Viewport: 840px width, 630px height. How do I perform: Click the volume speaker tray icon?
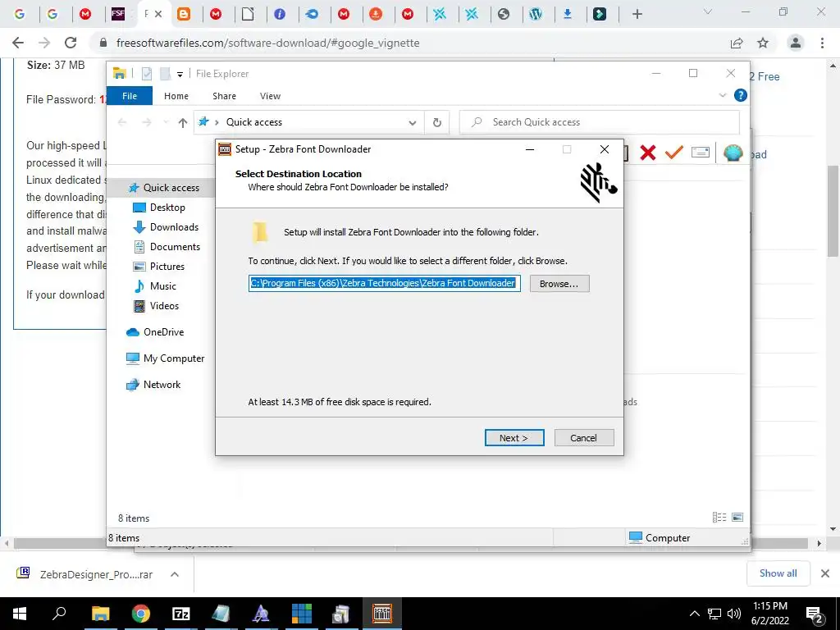(x=733, y=614)
